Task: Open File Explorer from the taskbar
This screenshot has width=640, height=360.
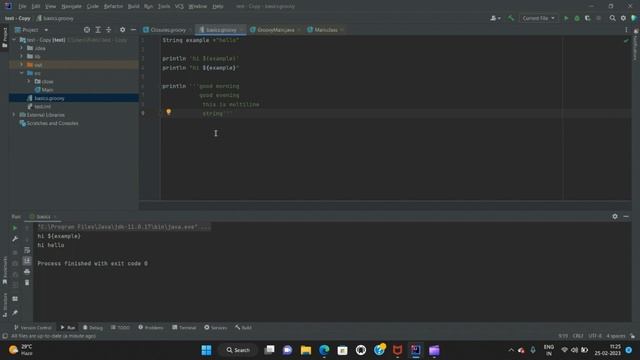Action: click(306, 350)
